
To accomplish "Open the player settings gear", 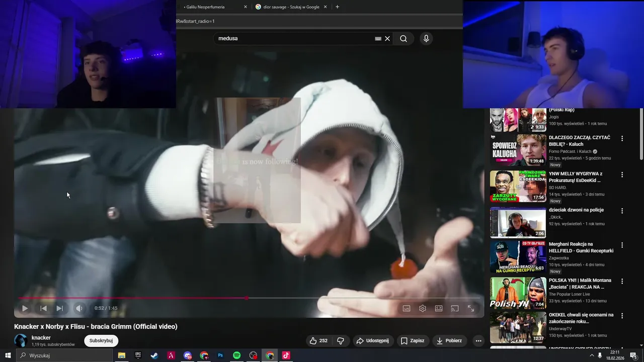I will tap(423, 308).
